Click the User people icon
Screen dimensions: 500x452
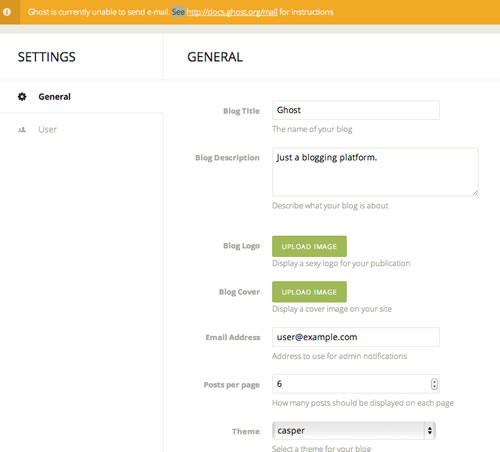pyautogui.click(x=22, y=129)
